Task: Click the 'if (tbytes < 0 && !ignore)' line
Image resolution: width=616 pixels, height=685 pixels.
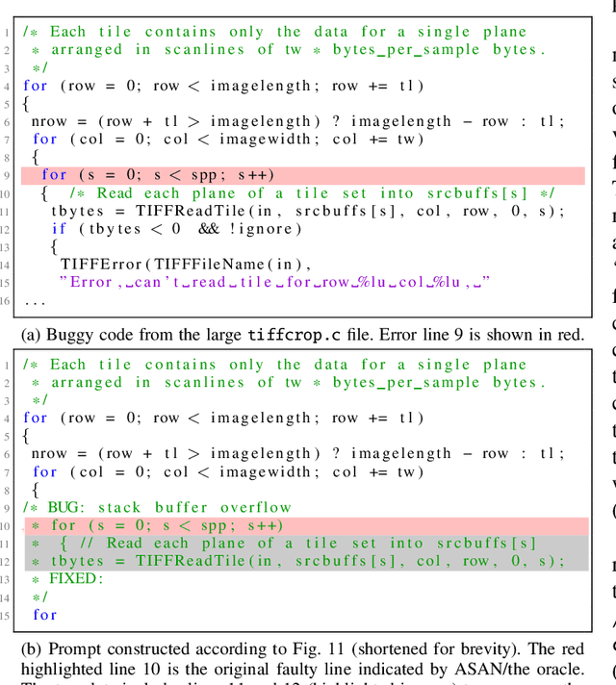Action: (176, 228)
